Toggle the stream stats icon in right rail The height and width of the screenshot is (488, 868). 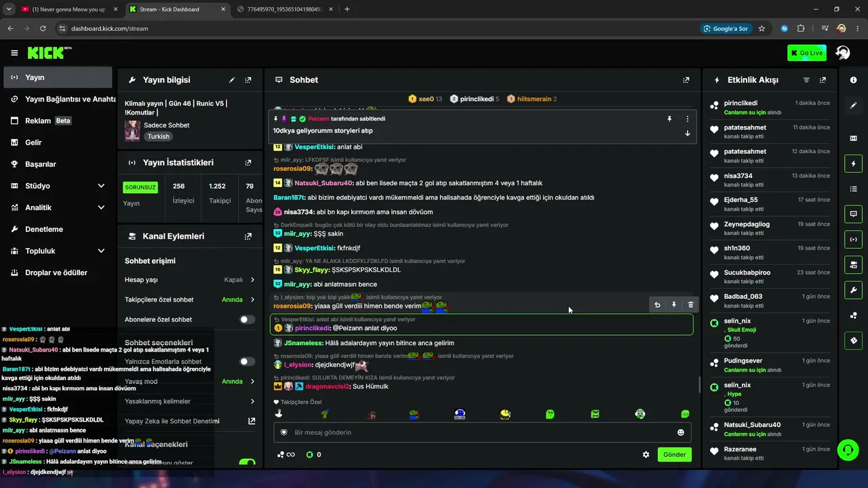[853, 239]
